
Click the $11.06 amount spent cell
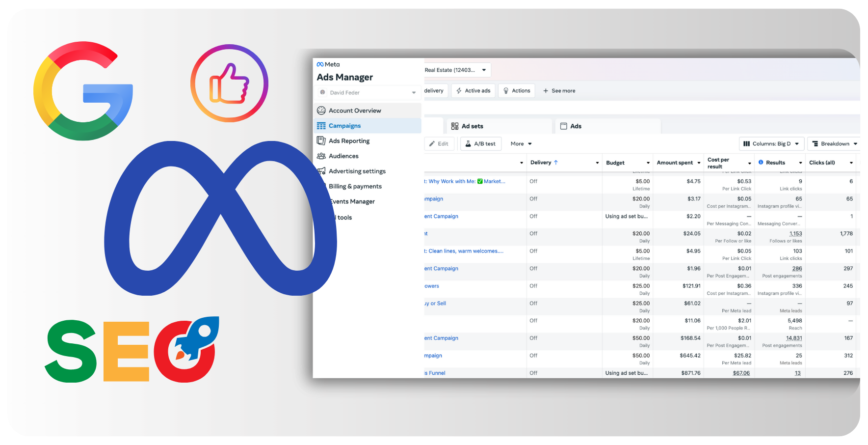[693, 321]
